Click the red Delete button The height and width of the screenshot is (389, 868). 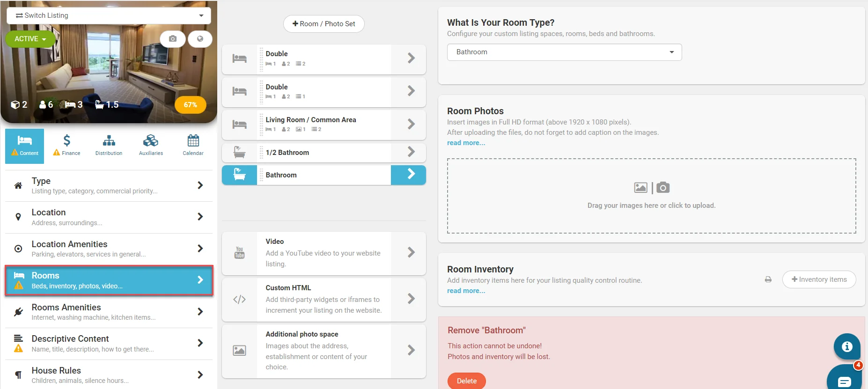coord(466,381)
